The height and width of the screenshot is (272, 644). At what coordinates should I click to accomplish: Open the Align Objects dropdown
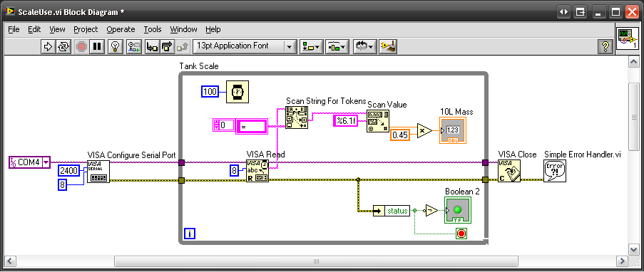(312, 46)
